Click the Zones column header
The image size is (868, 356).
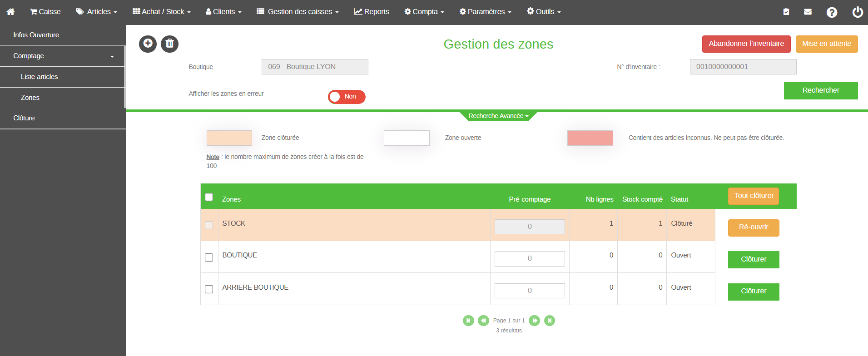coord(231,199)
